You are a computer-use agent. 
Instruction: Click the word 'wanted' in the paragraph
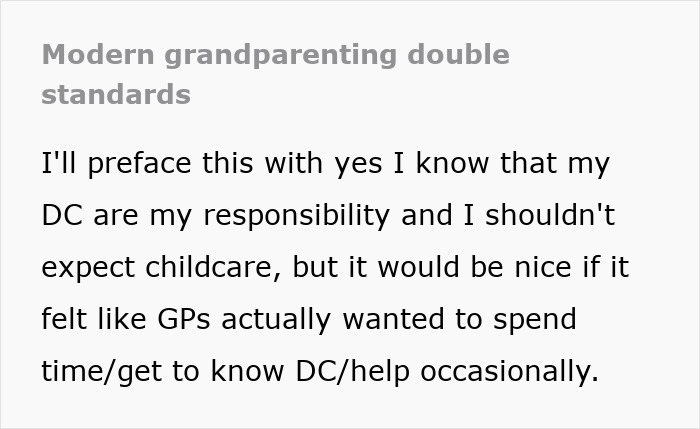pyautogui.click(x=393, y=320)
